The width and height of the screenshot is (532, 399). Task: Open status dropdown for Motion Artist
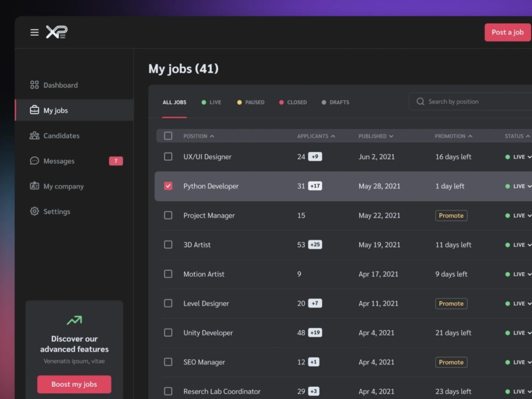(x=518, y=274)
